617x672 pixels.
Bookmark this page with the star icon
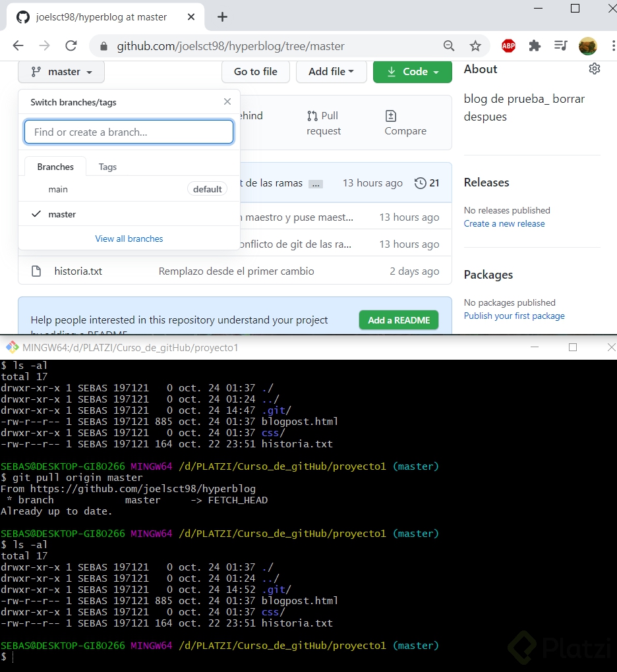475,46
